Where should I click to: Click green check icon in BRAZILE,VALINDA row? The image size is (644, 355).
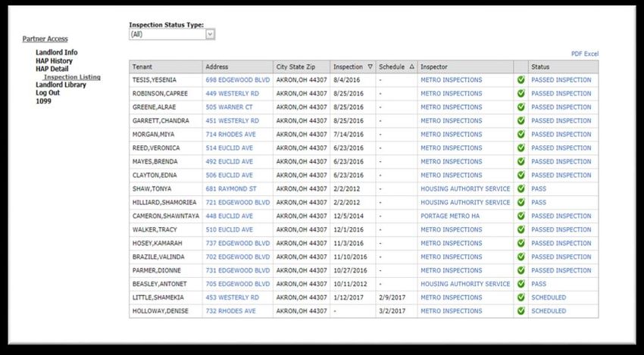point(521,257)
